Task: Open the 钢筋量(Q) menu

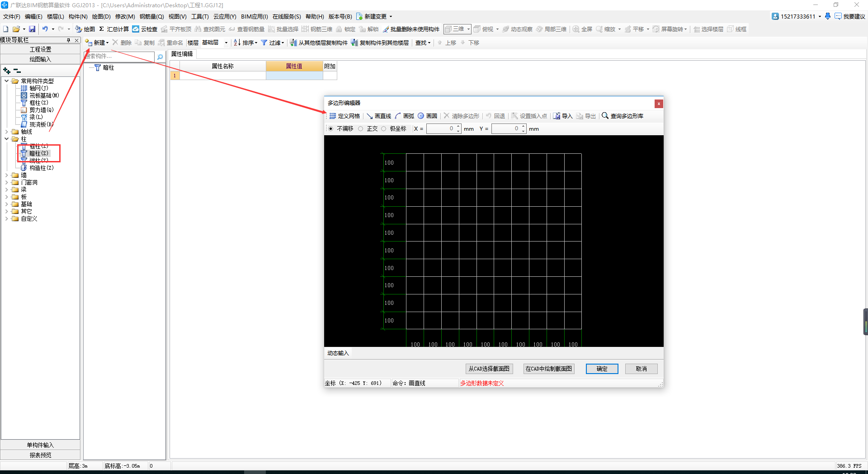Action: pyautogui.click(x=151, y=16)
